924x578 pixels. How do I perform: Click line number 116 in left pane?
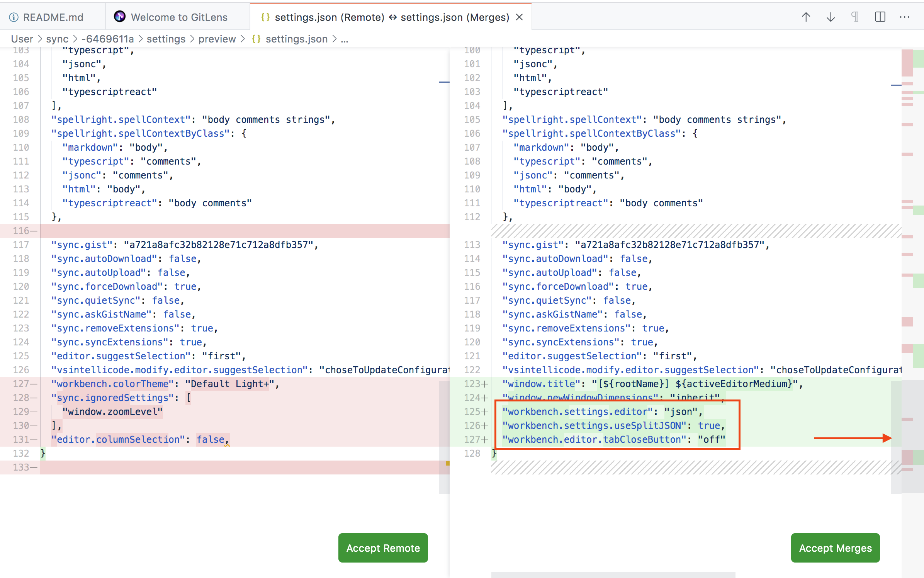point(22,231)
